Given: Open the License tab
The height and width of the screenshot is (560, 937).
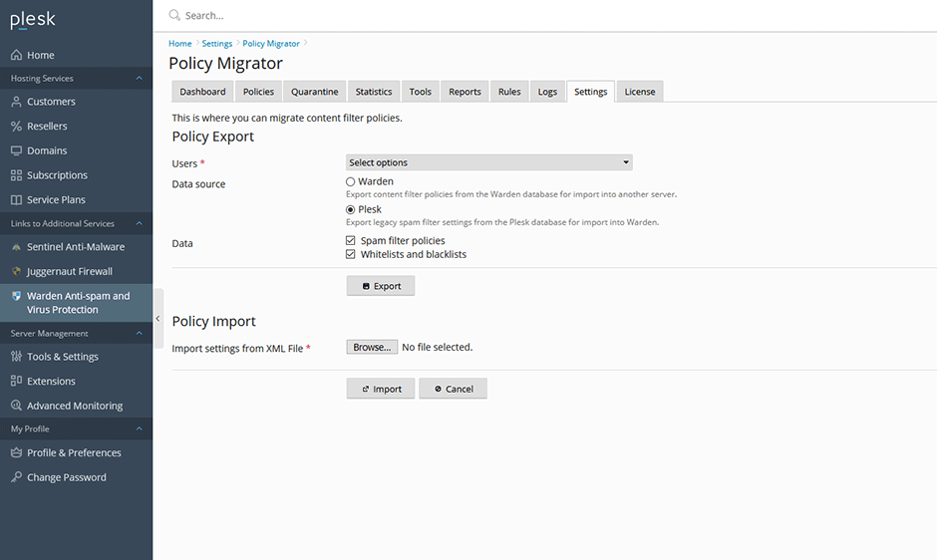Looking at the screenshot, I should (639, 92).
